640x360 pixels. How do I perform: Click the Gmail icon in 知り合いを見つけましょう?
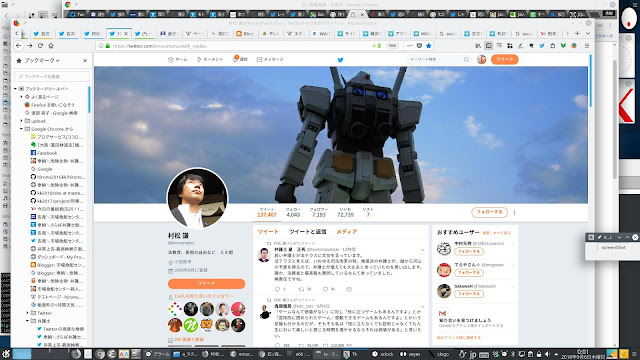(x=442, y=313)
